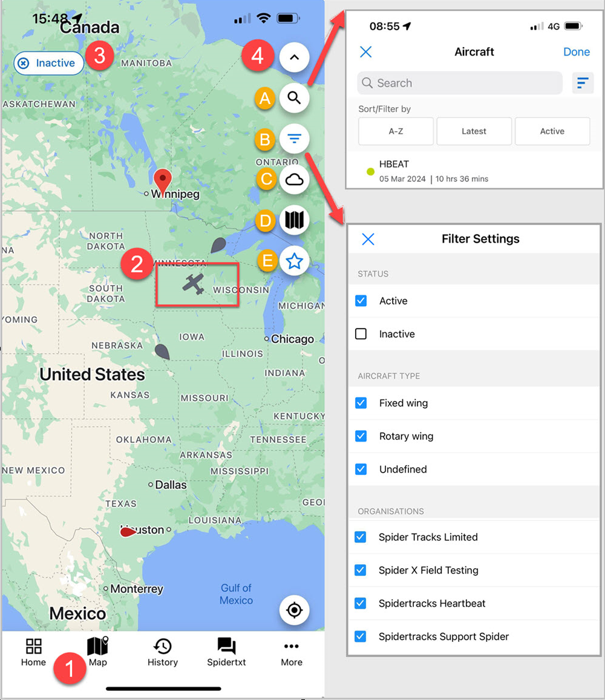Tap the grey aircraft marker near Lake Superior
This screenshot has width=605, height=700.
pyautogui.click(x=218, y=246)
